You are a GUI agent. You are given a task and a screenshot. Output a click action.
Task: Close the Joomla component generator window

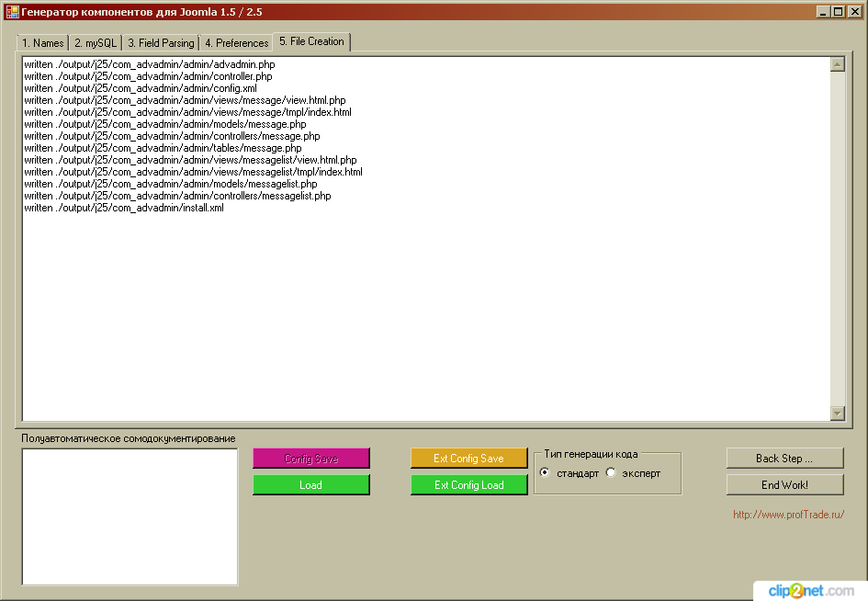coord(855,12)
